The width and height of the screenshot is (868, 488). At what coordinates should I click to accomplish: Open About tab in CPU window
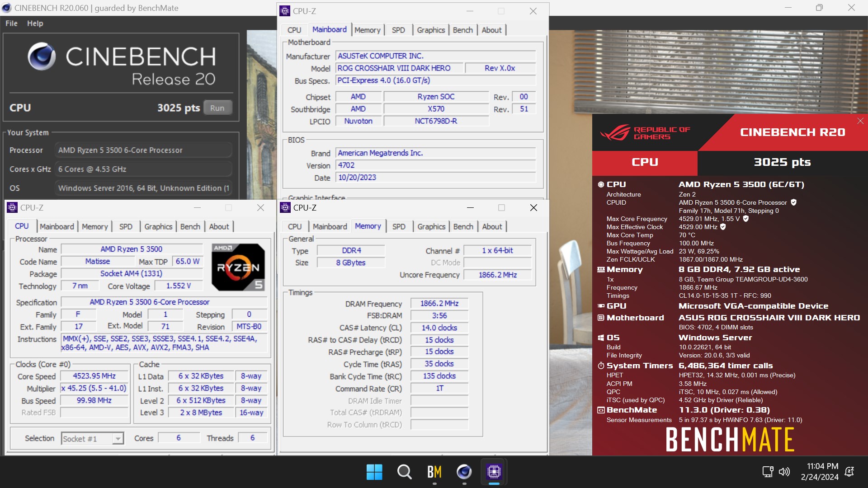[x=219, y=226]
